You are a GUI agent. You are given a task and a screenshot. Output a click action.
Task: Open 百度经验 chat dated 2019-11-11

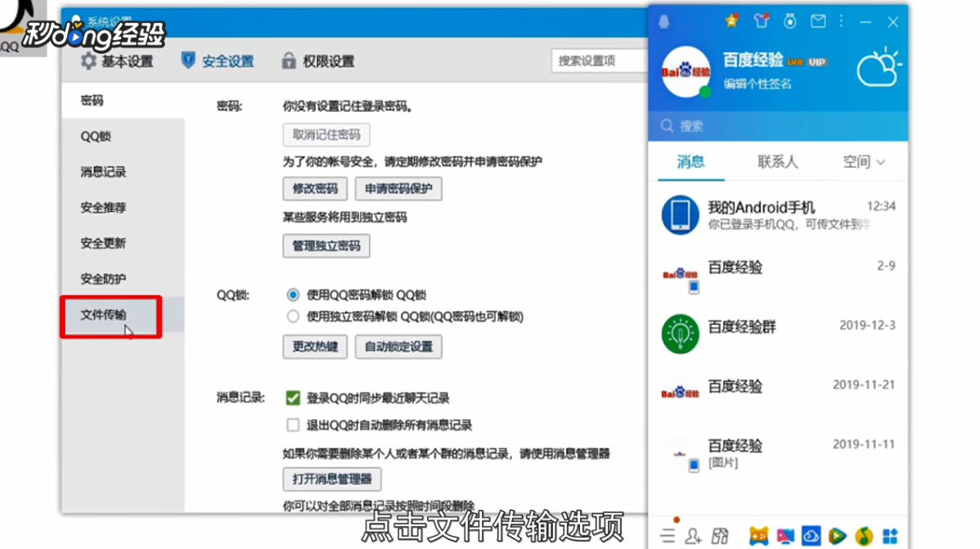click(x=778, y=452)
